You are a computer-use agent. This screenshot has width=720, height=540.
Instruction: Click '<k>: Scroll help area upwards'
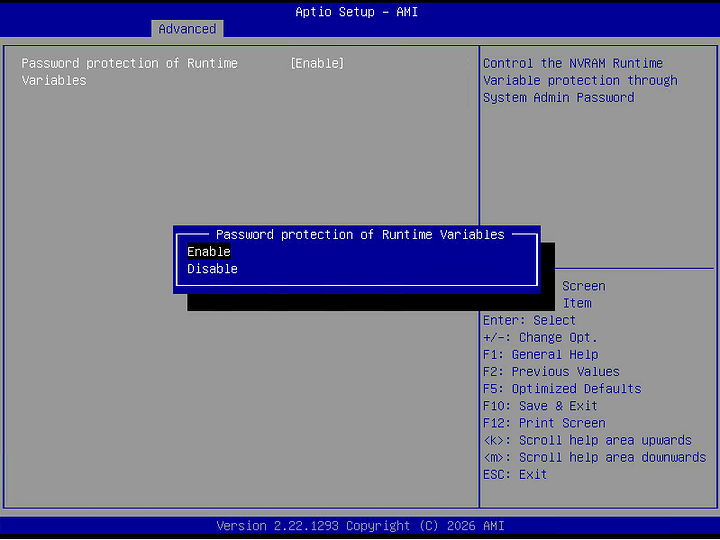587,440
